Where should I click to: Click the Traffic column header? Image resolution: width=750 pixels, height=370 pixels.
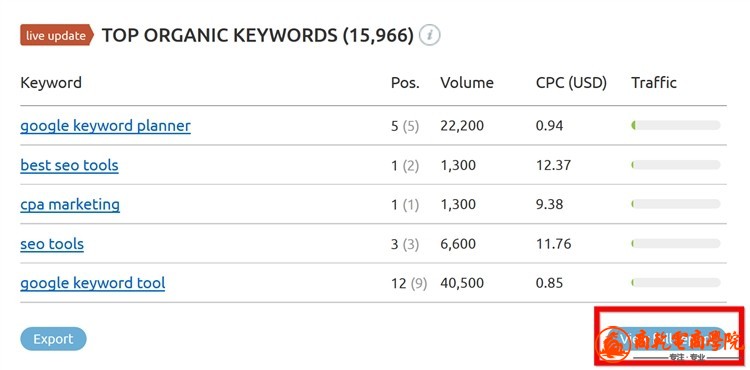click(x=654, y=83)
